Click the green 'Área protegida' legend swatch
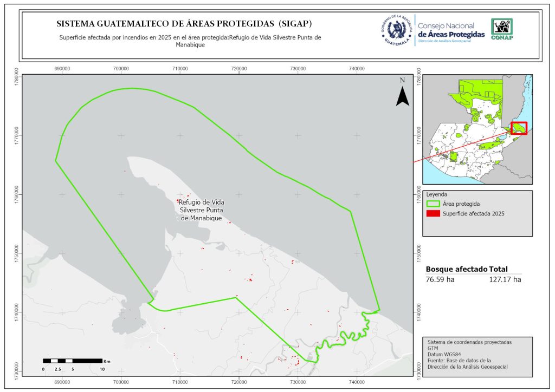The height and width of the screenshot is (392, 555). [433, 204]
